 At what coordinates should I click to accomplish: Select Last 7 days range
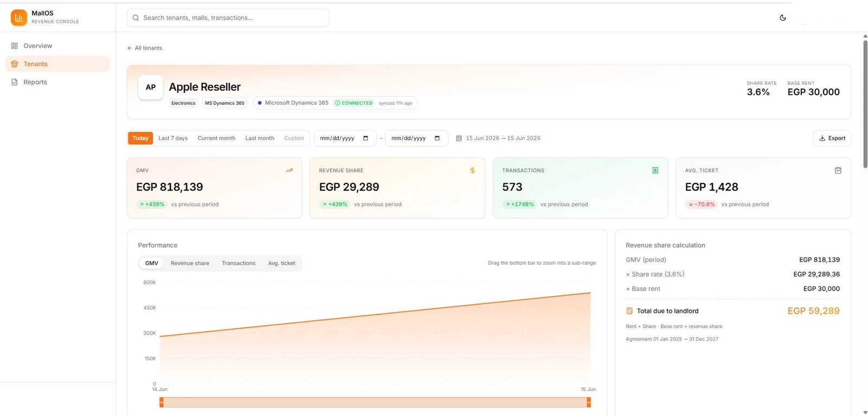pyautogui.click(x=173, y=138)
